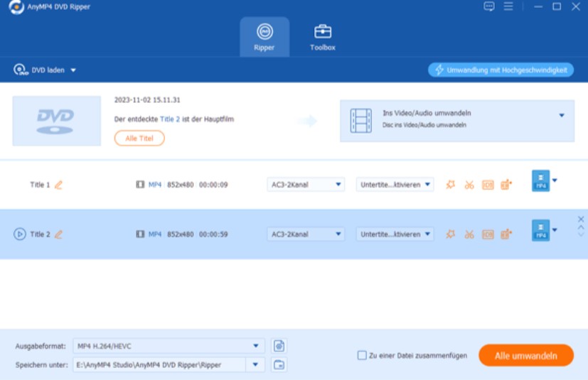Click the AnyMP4 DVD Ripper logo icon
The image size is (588, 380).
click(x=16, y=6)
